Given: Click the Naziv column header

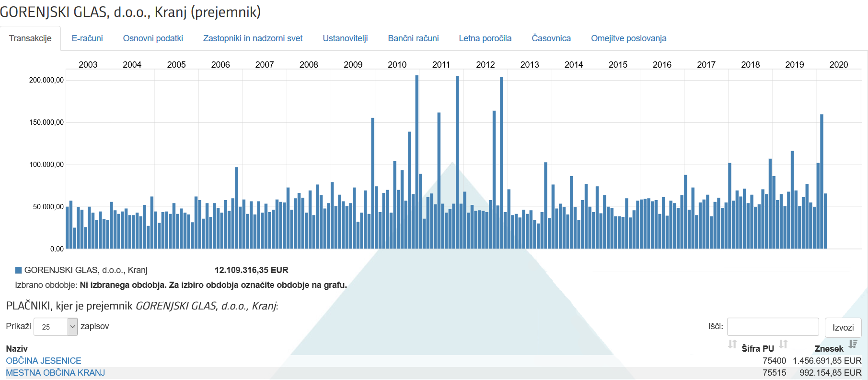Looking at the screenshot, I should tap(17, 349).
